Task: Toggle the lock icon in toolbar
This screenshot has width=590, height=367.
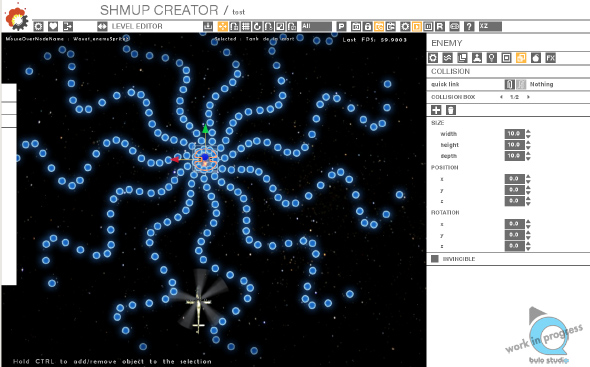Action: point(368,26)
